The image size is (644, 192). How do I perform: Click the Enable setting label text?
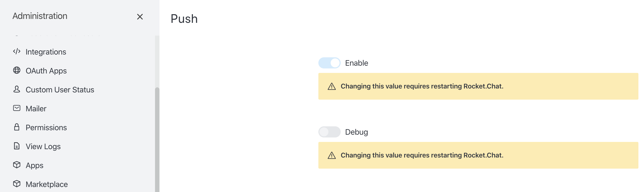(357, 63)
